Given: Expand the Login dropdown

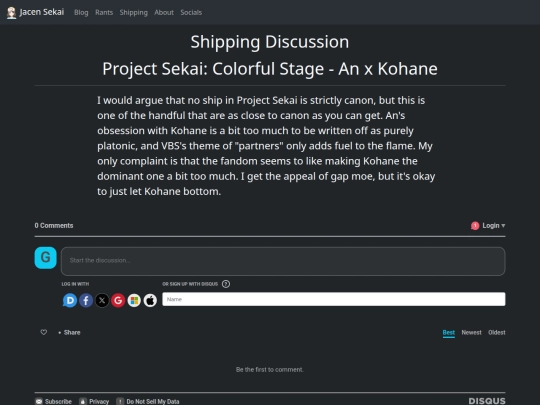Looking at the screenshot, I should pyautogui.click(x=494, y=226).
